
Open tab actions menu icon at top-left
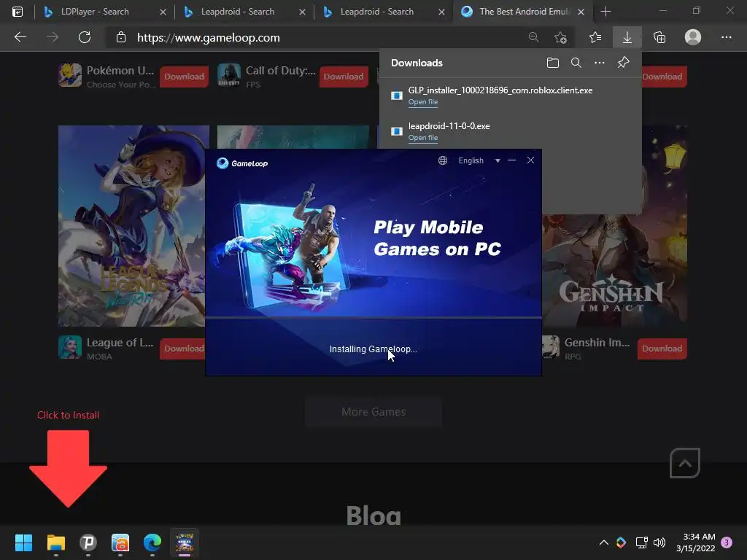pyautogui.click(x=18, y=12)
